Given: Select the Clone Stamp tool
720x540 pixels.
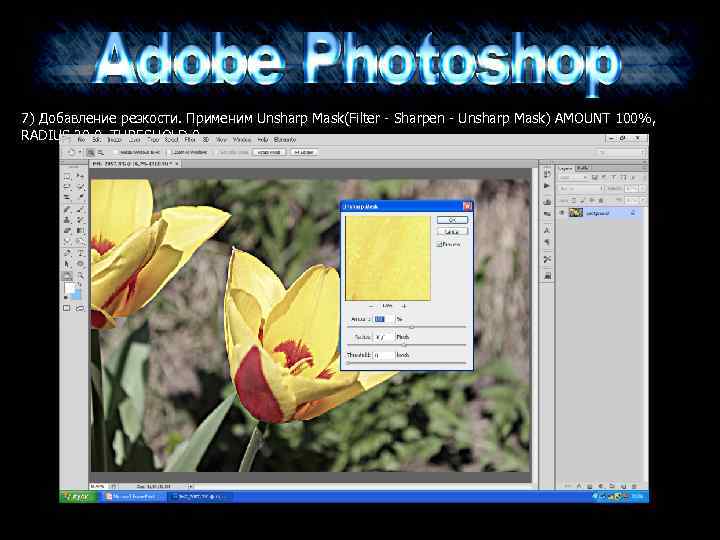Looking at the screenshot, I should coord(68,220).
